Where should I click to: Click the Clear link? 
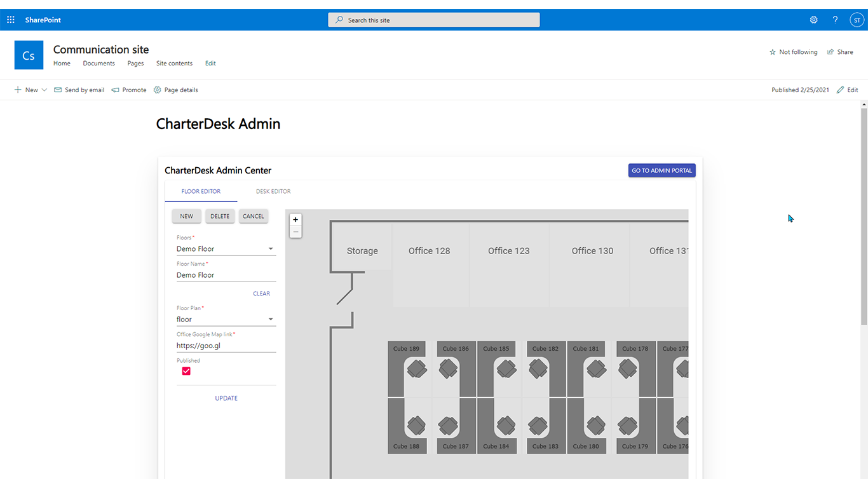[261, 294]
